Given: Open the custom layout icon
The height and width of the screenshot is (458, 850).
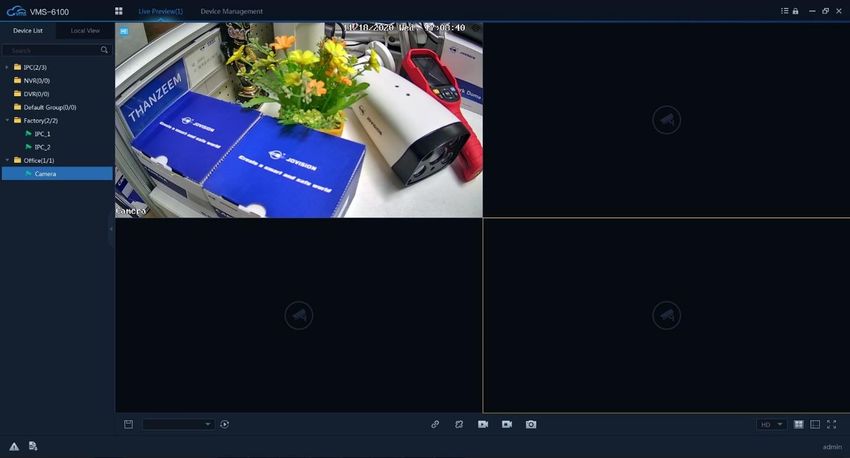Looking at the screenshot, I should pos(815,424).
